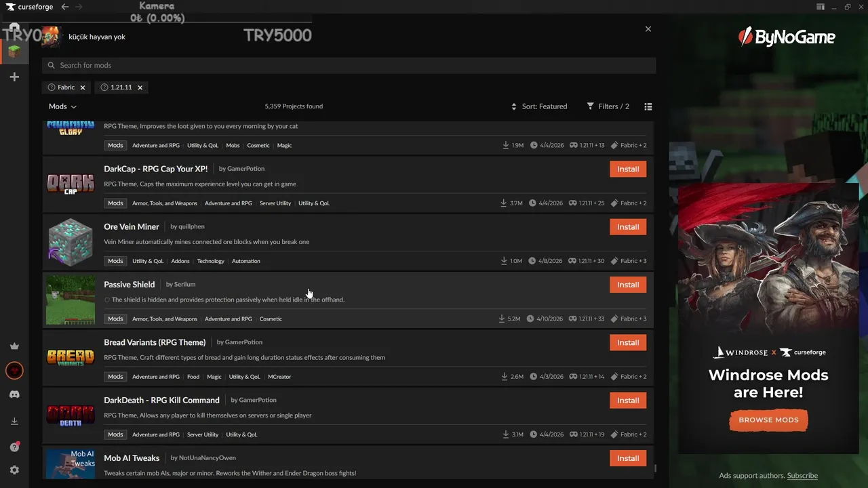Click the 5,359 Projects found text
Viewport: 868px width, 488px height.
click(x=294, y=106)
